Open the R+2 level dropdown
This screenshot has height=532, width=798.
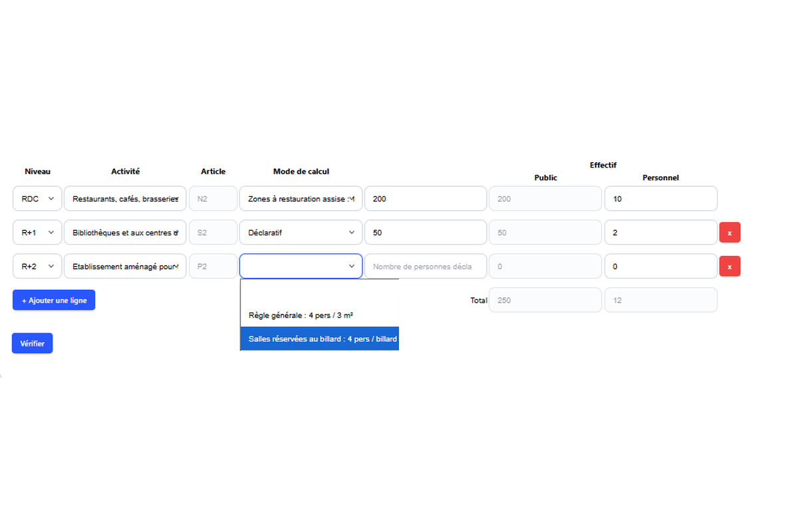[37, 267]
